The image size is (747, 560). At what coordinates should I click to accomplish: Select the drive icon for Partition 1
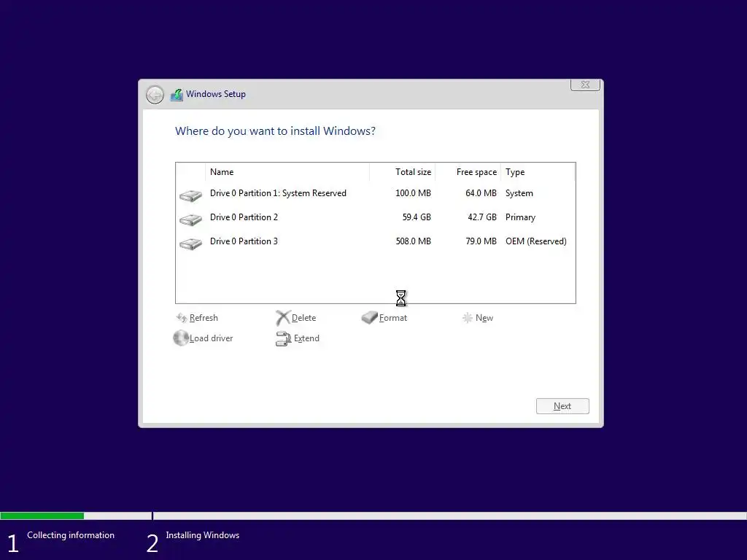(x=190, y=195)
